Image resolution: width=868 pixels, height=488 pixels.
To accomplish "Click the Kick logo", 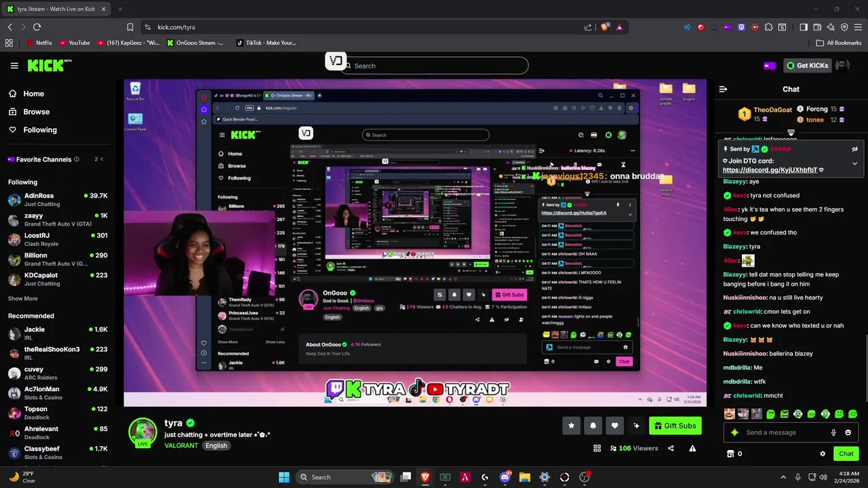I will (49, 65).
